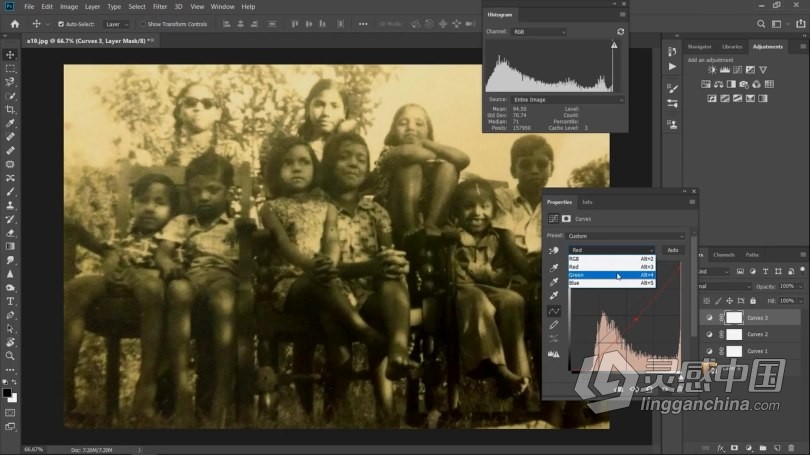Select the Horizontal Type tool

10,301
